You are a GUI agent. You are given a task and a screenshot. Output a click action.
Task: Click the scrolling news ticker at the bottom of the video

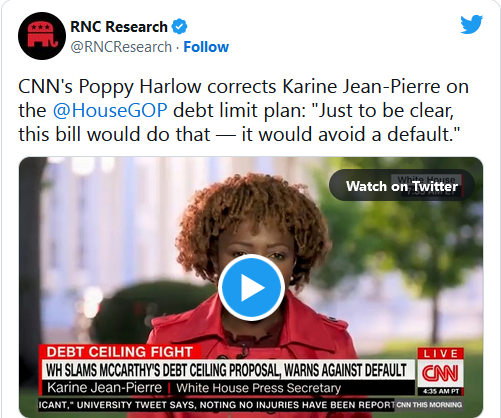tap(217, 405)
